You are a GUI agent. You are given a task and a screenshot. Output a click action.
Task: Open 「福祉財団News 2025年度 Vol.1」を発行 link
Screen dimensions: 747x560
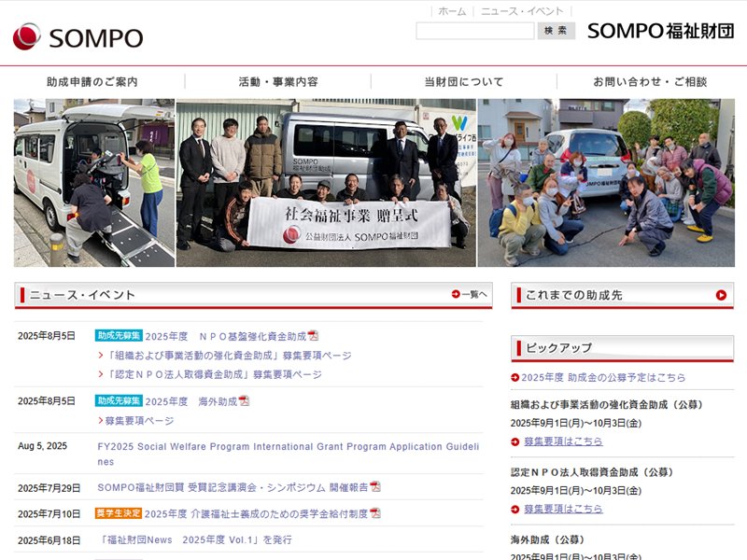(194, 540)
